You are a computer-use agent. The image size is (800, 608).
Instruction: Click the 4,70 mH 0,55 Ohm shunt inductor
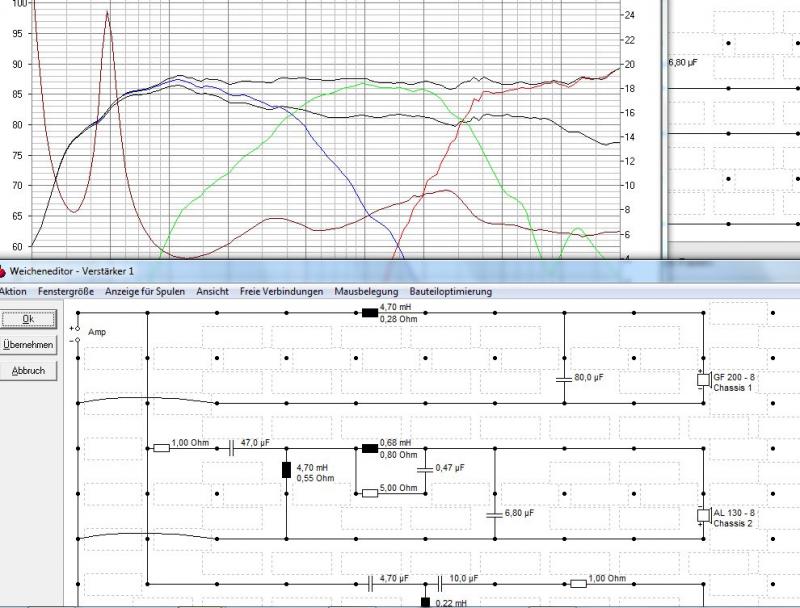286,470
